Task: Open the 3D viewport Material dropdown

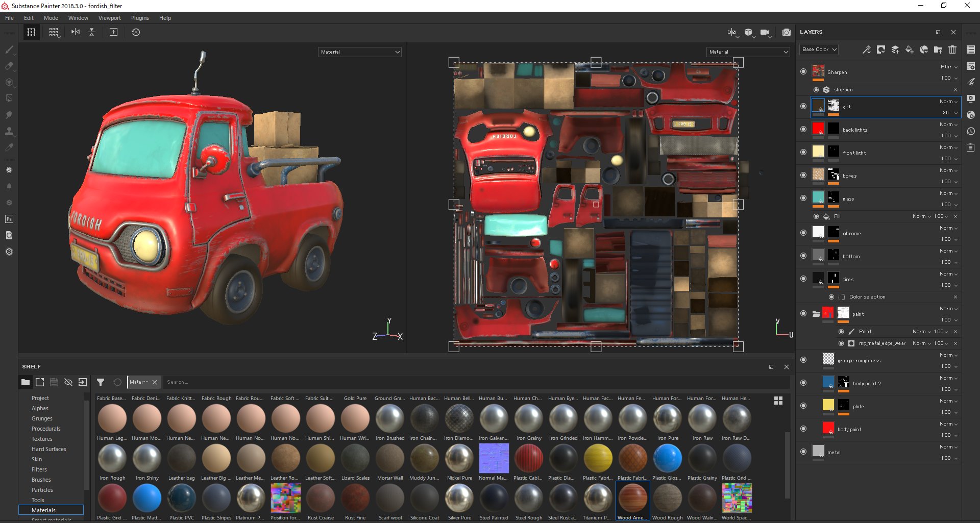Action: click(x=360, y=52)
